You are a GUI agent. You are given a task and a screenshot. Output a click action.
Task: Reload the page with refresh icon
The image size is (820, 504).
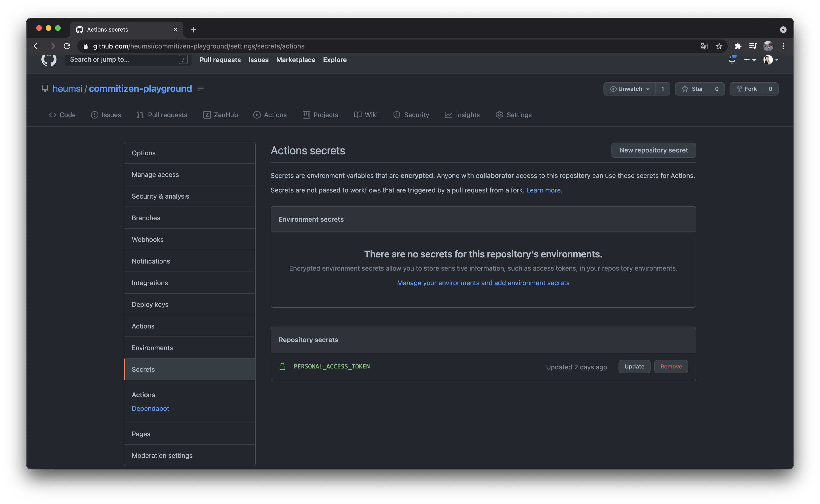67,46
